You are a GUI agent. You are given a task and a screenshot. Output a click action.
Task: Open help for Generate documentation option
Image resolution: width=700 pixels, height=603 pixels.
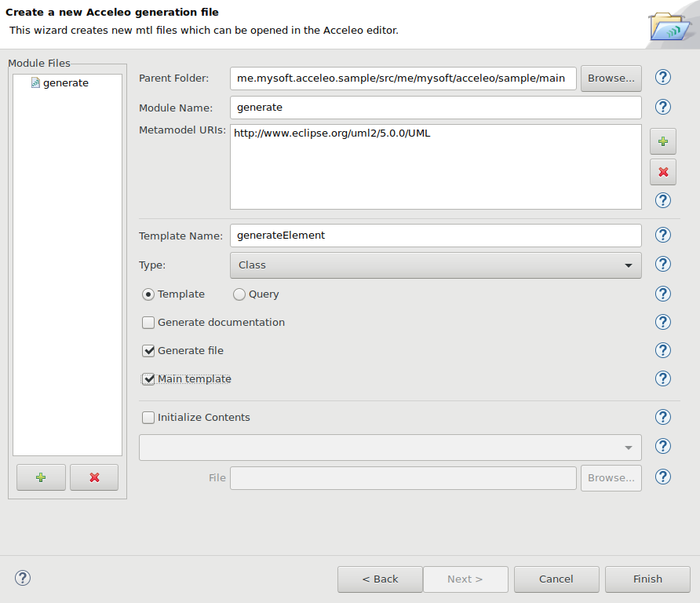[663, 322]
